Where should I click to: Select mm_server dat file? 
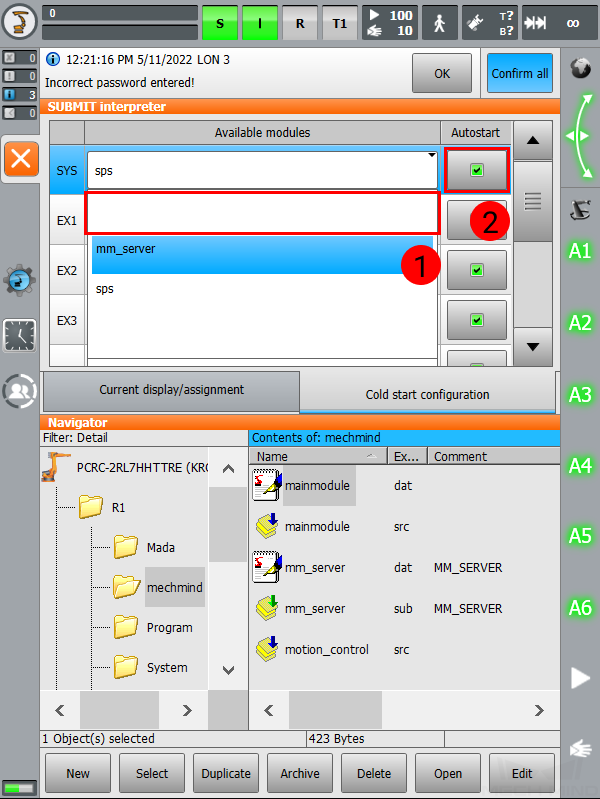pyautogui.click(x=315, y=567)
